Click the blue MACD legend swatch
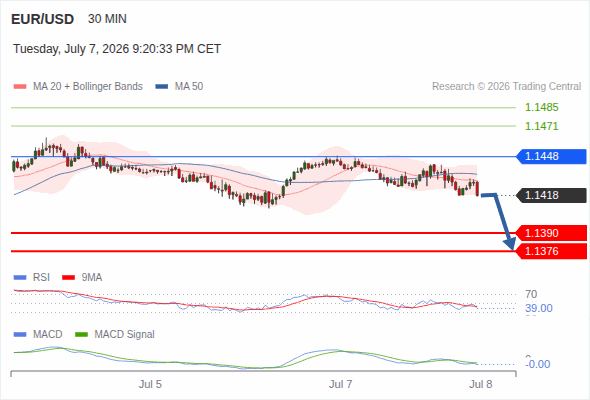590x400 pixels. click(x=20, y=335)
